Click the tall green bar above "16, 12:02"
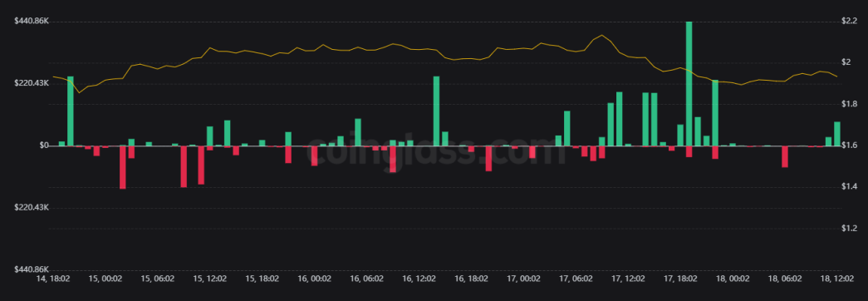The width and height of the screenshot is (868, 301). click(x=436, y=111)
